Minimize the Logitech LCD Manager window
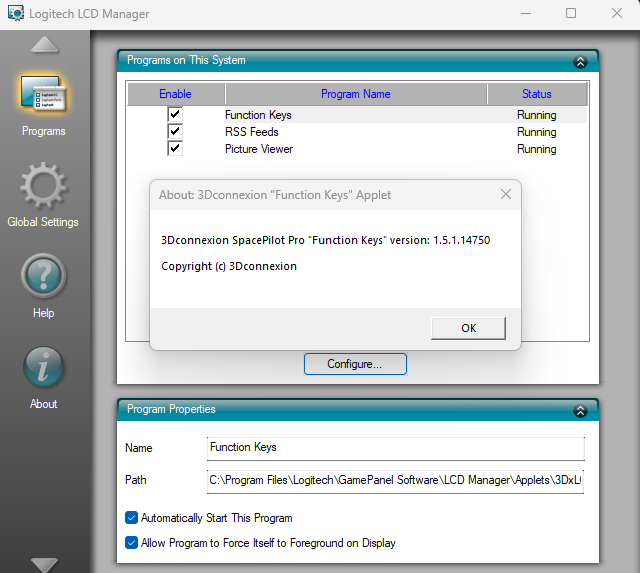The width and height of the screenshot is (640, 573). [526, 13]
